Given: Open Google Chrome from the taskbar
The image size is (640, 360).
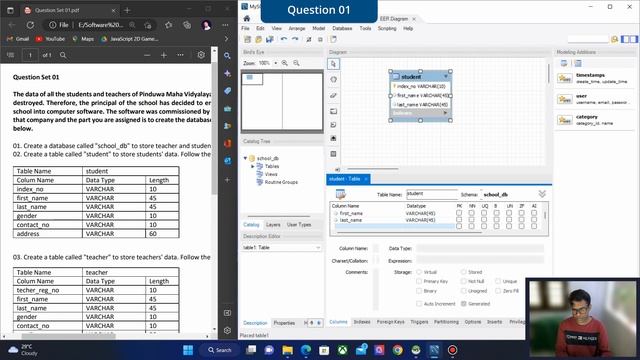Looking at the screenshot, I should [x=398, y=350].
